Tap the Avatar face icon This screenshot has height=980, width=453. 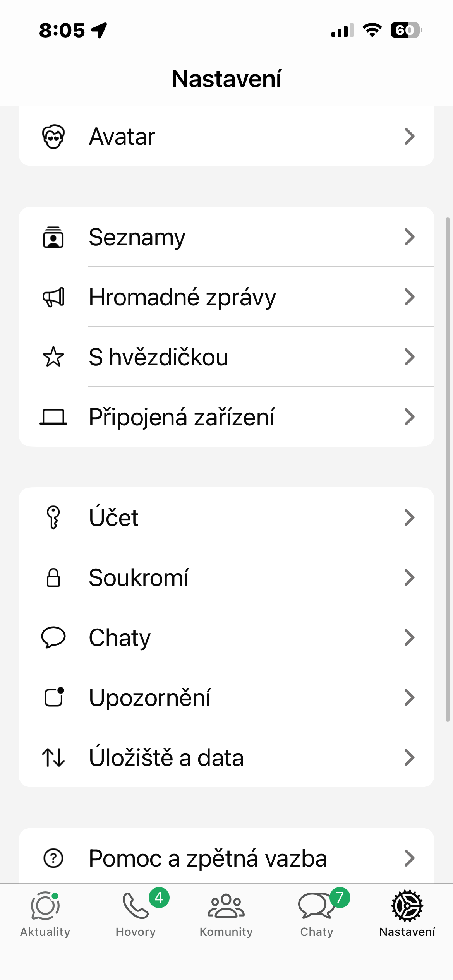click(x=53, y=137)
